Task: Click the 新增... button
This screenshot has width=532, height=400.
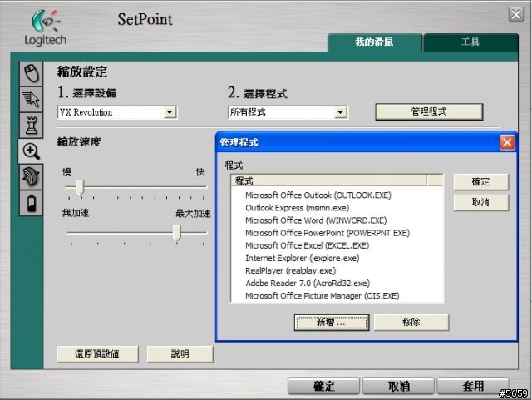Action: pyautogui.click(x=331, y=322)
